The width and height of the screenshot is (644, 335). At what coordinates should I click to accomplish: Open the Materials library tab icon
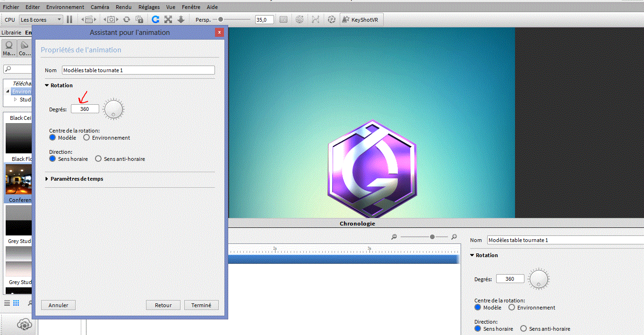point(9,48)
